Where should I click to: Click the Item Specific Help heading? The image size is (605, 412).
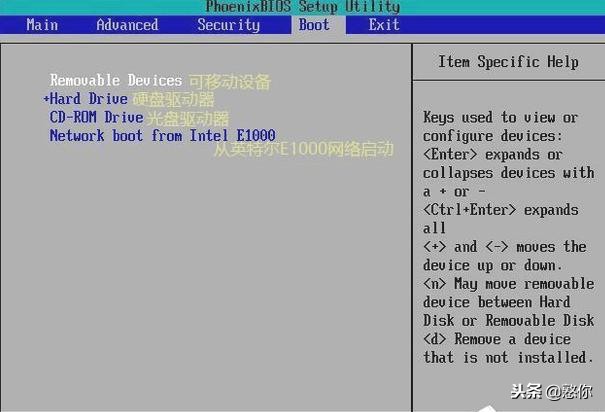(x=508, y=62)
